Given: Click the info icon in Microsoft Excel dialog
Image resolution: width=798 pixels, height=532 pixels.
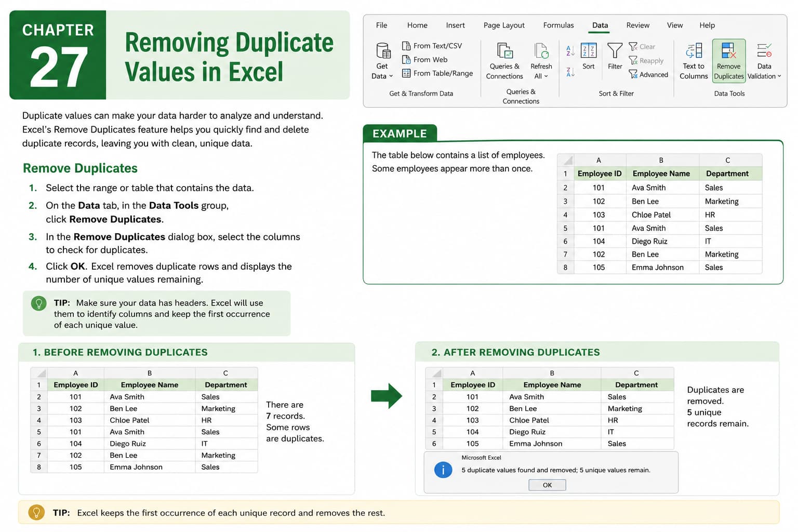Looking at the screenshot, I should (443, 470).
